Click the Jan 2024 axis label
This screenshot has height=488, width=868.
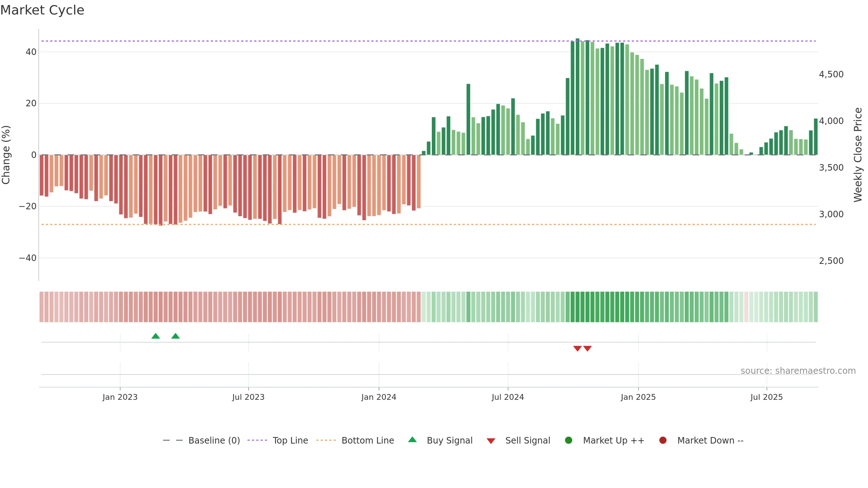(x=379, y=397)
